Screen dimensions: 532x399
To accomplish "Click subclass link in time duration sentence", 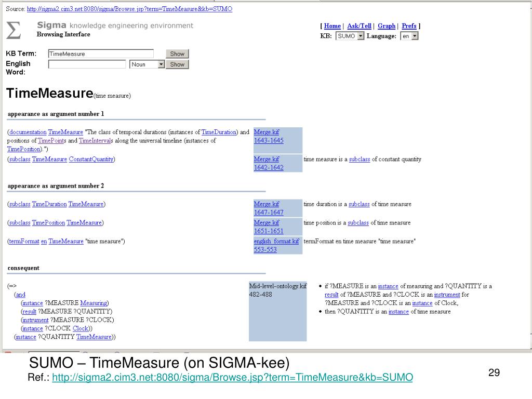I will coord(359,204).
